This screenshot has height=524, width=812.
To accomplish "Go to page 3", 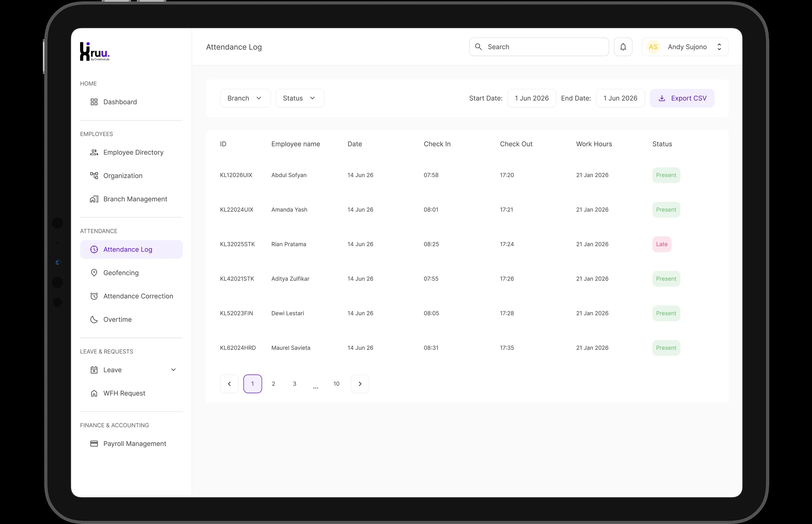I will pos(294,384).
